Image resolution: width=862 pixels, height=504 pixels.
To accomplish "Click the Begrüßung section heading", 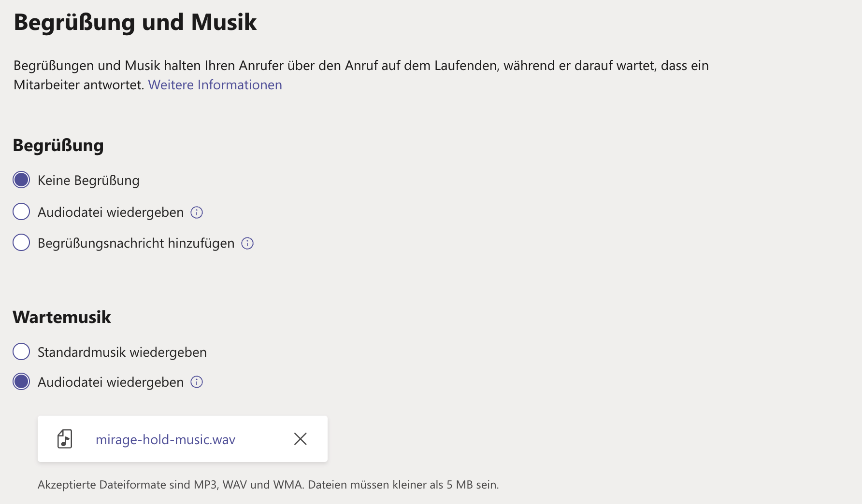I will [58, 145].
